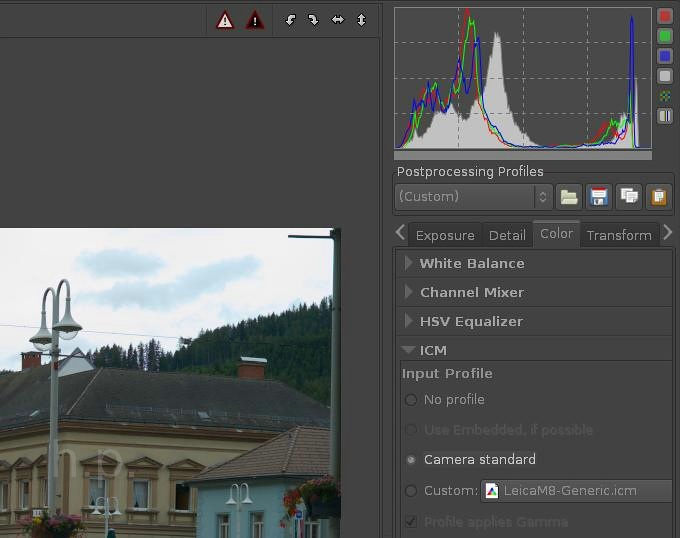The width and height of the screenshot is (680, 538).
Task: Open the Transform tab
Action: tap(618, 235)
